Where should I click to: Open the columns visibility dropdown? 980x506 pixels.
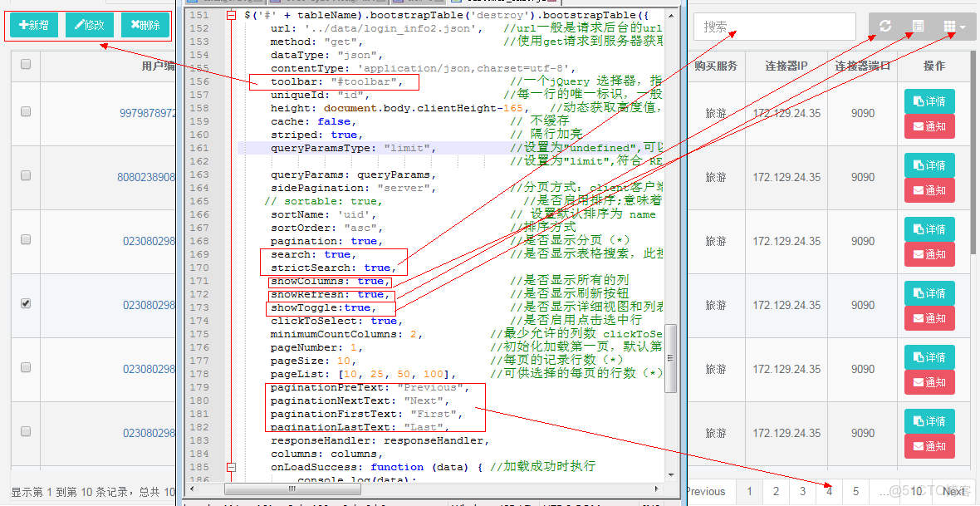(x=954, y=27)
